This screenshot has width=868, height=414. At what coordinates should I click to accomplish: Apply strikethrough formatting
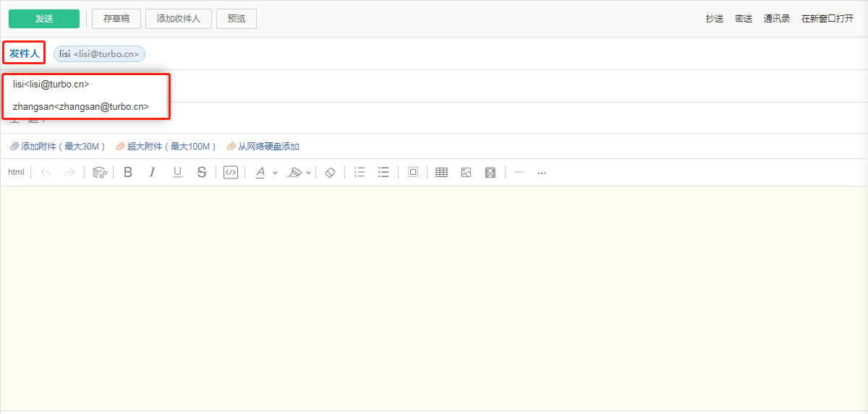click(202, 172)
